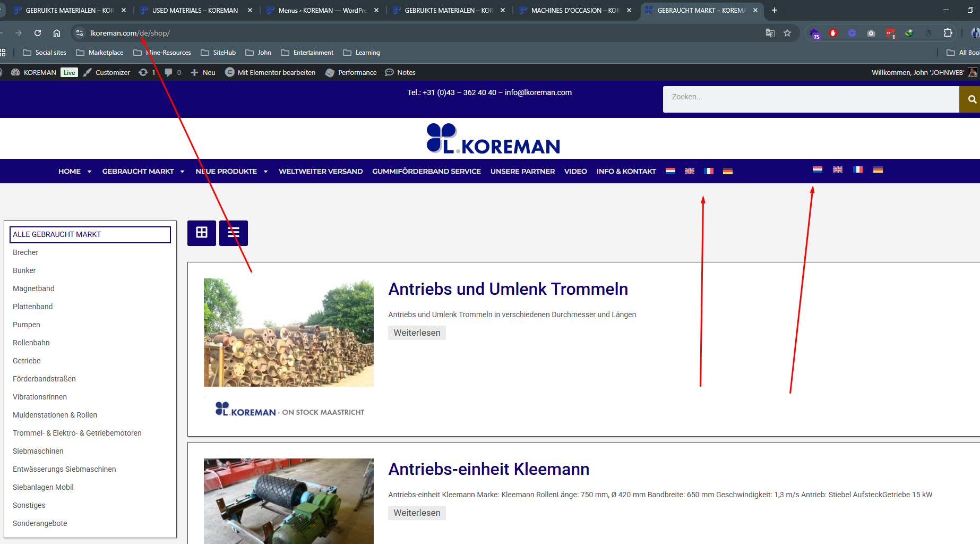980x544 pixels.
Task: Click Mit Elementor bearbeiten in admin bar
Action: (x=270, y=72)
